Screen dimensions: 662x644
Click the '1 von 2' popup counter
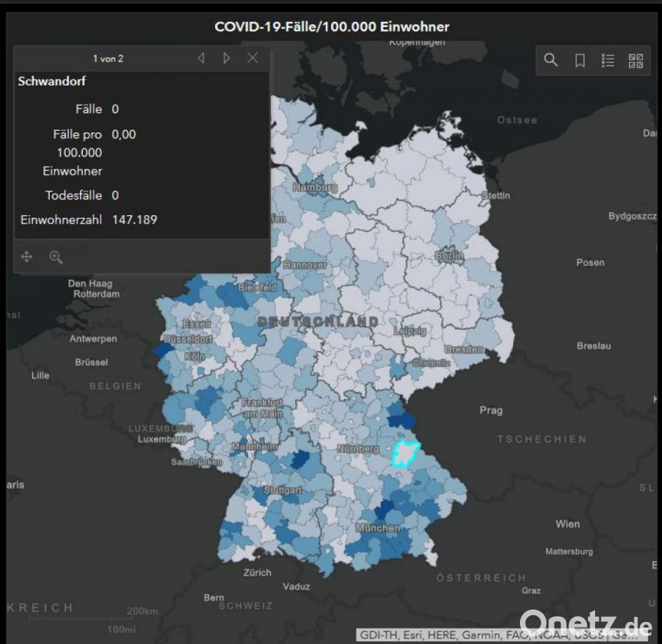point(108,59)
